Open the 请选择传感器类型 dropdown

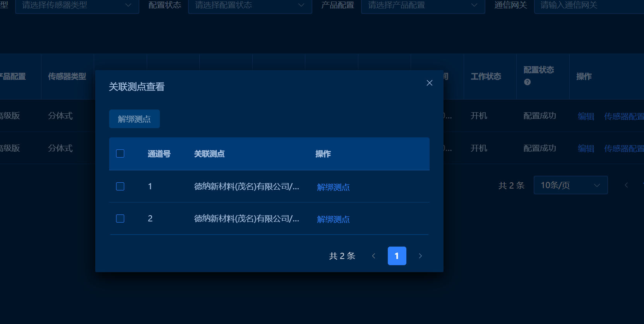point(77,5)
